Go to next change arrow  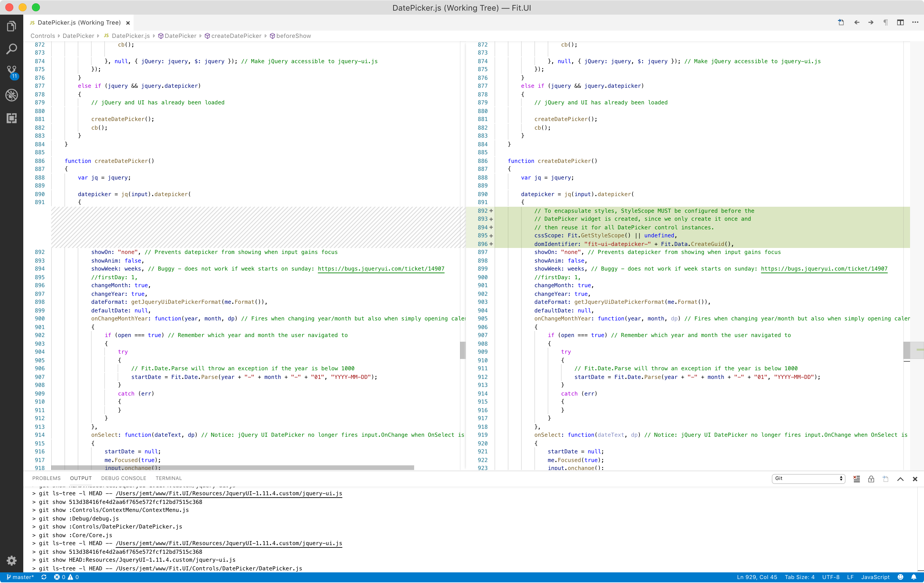click(x=871, y=23)
